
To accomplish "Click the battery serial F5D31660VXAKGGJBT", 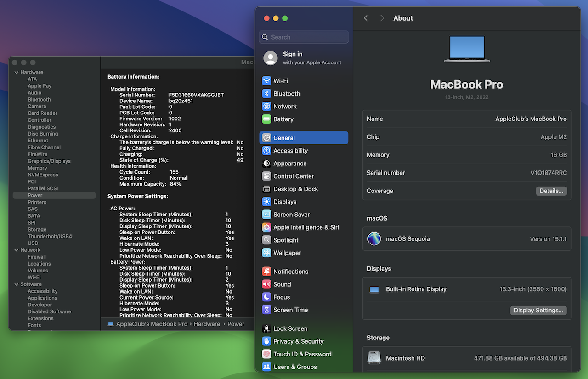I will click(196, 95).
